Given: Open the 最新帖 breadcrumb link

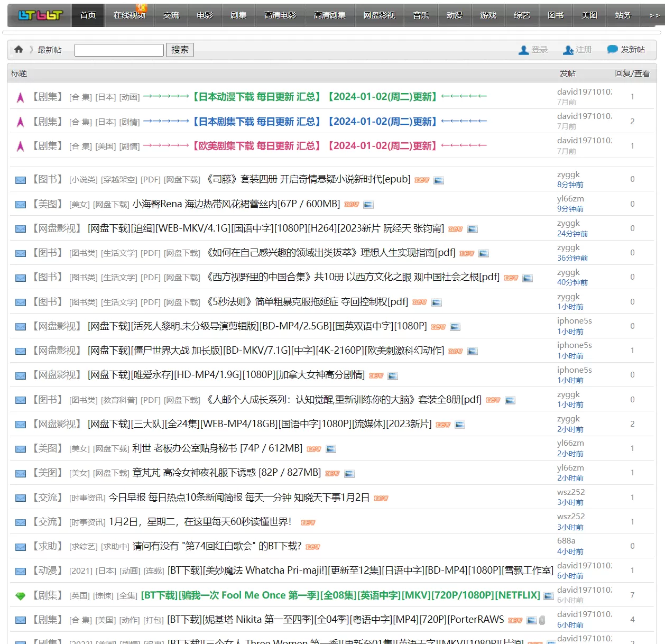Looking at the screenshot, I should tap(50, 50).
